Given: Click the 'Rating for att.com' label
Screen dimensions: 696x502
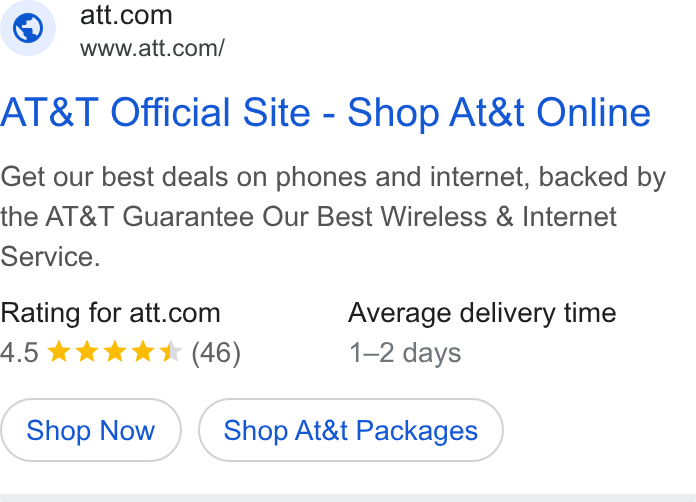Looking at the screenshot, I should point(111,313).
